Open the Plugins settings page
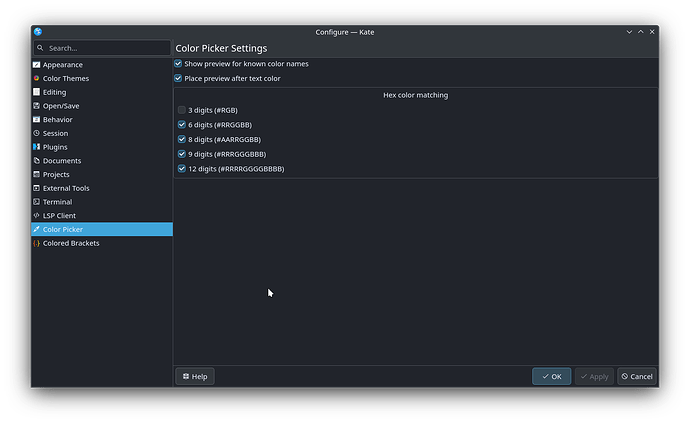Image resolution: width=690 pixels, height=424 pixels. (102, 146)
